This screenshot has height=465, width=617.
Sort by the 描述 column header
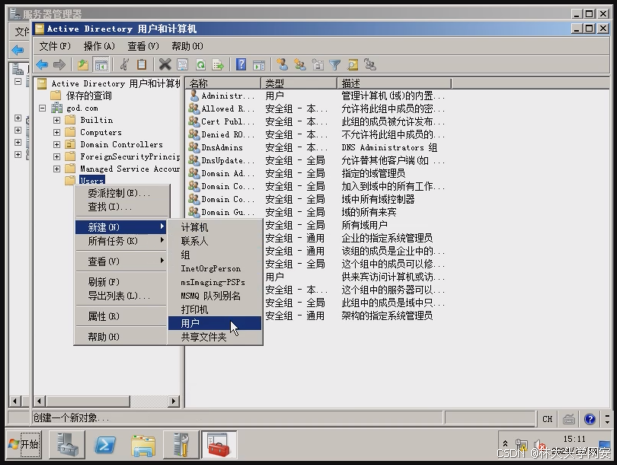[394, 83]
